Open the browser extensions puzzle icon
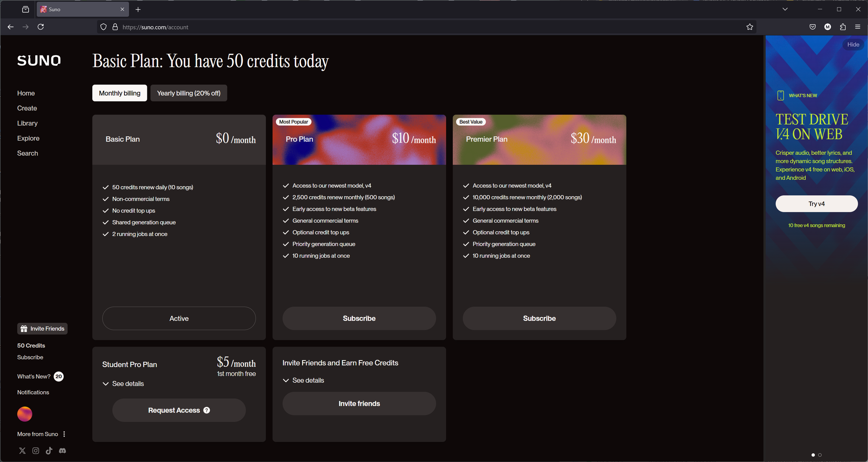The width and height of the screenshot is (868, 462). click(842, 27)
